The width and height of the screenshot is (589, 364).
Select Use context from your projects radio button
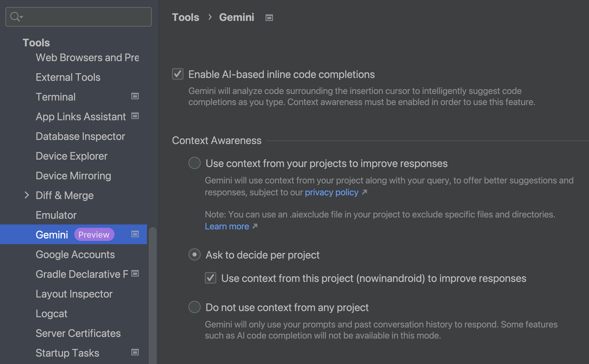194,163
